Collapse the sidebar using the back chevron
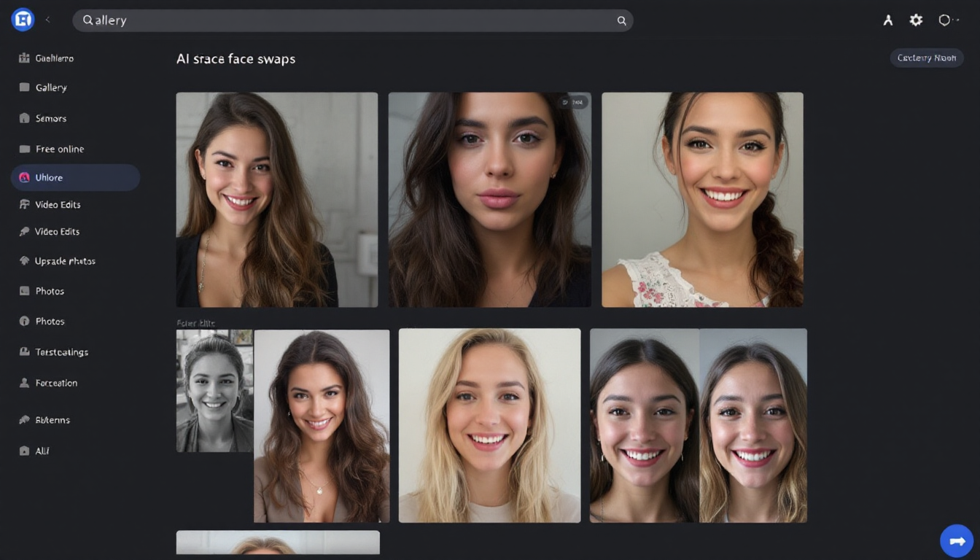This screenshot has width=980, height=560. click(48, 21)
